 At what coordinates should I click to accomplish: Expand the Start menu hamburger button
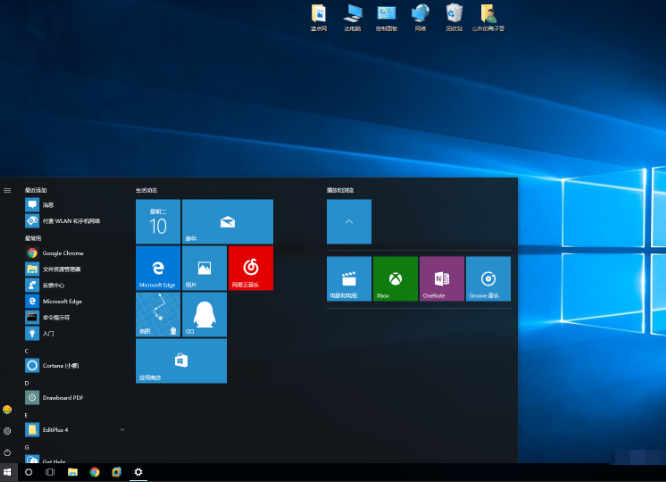(x=7, y=189)
